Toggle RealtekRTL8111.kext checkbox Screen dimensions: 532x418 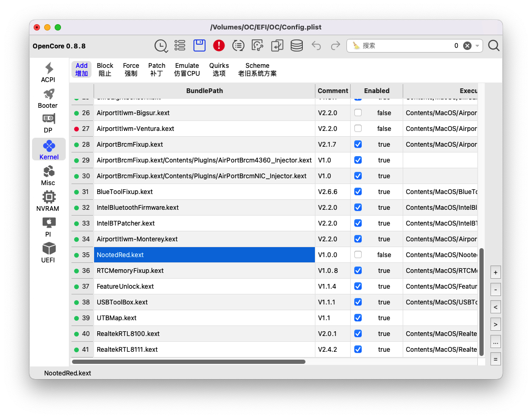[358, 350]
